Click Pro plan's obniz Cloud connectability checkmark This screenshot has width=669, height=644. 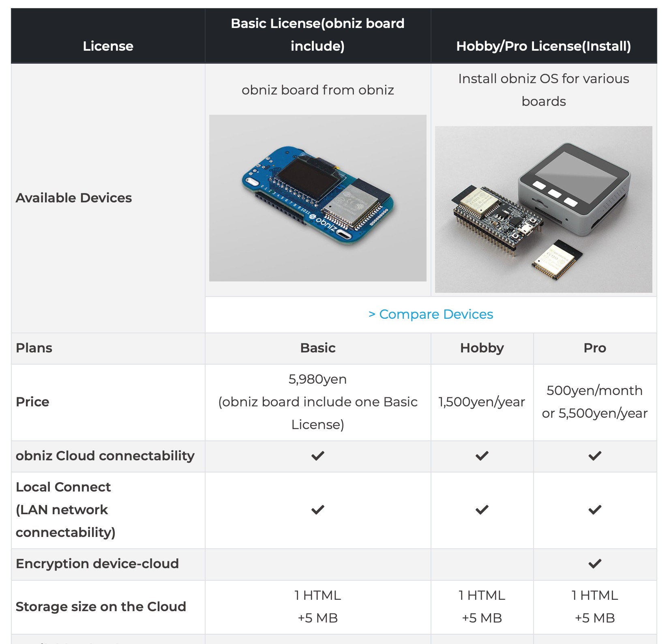point(595,456)
